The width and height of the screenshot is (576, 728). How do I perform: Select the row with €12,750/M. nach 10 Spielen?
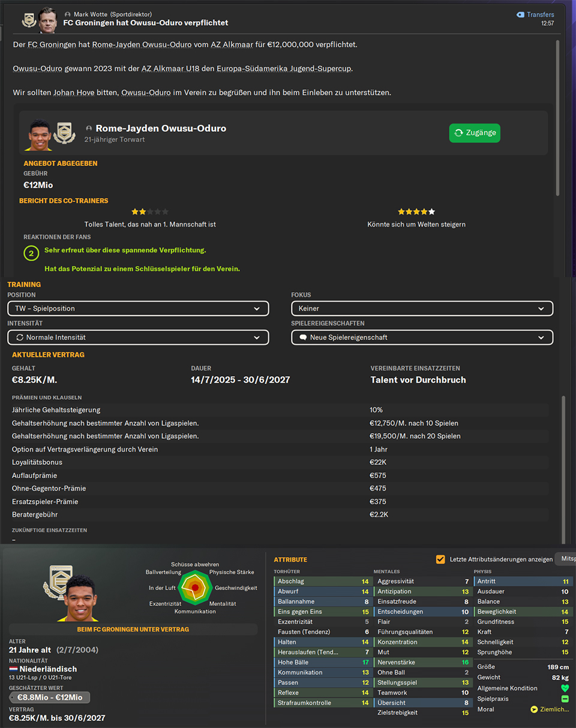280,423
